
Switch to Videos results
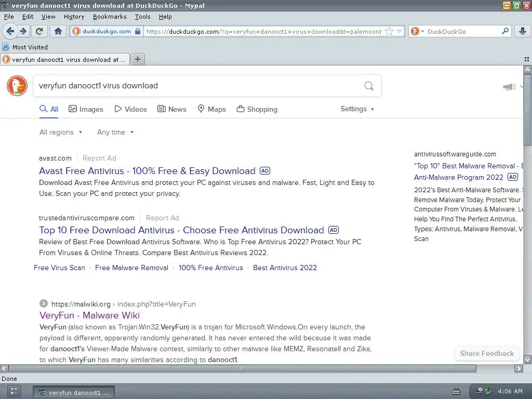pos(130,109)
